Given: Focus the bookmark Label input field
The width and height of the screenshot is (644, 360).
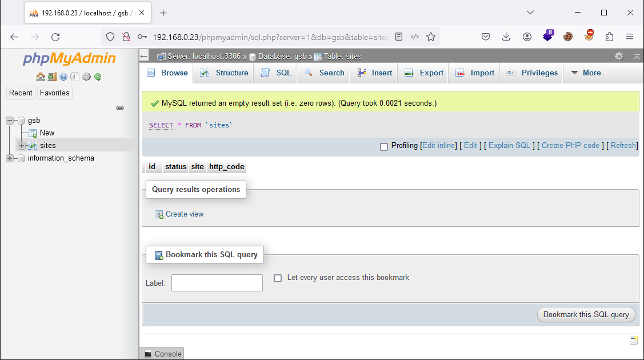Looking at the screenshot, I should [217, 283].
